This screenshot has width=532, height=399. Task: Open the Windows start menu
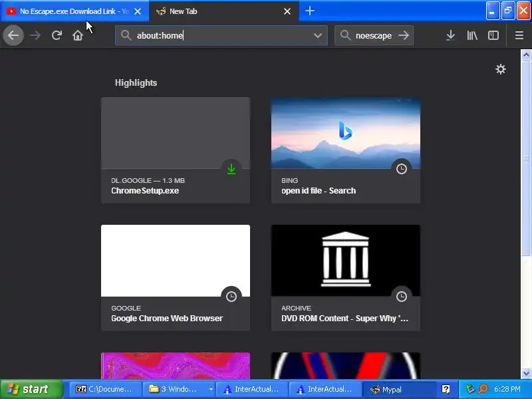[x=31, y=389]
